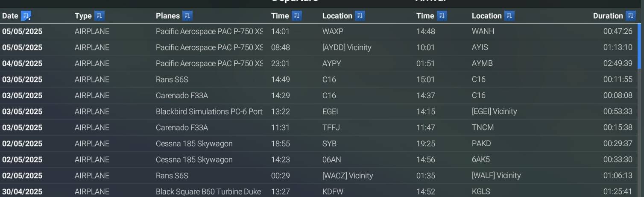Click the Date column sort icon
This screenshot has width=644, height=197.
click(x=26, y=16)
